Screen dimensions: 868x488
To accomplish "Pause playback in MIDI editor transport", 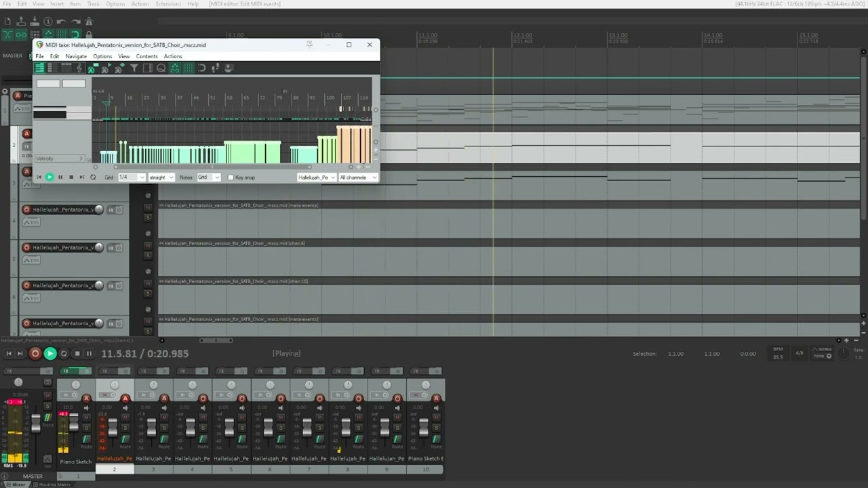I will (x=60, y=178).
